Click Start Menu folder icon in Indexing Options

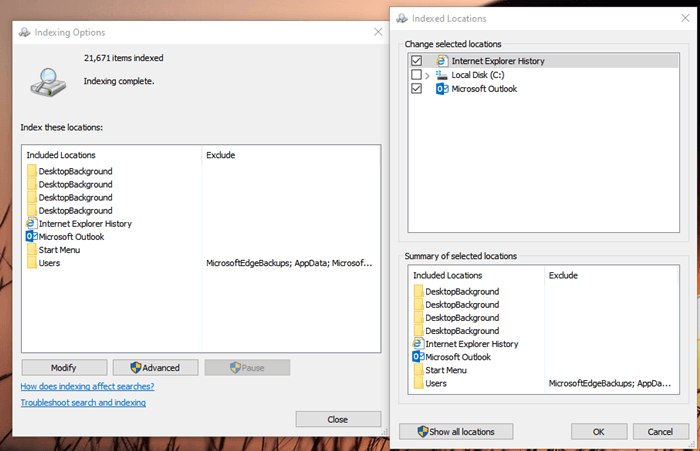[x=32, y=250]
